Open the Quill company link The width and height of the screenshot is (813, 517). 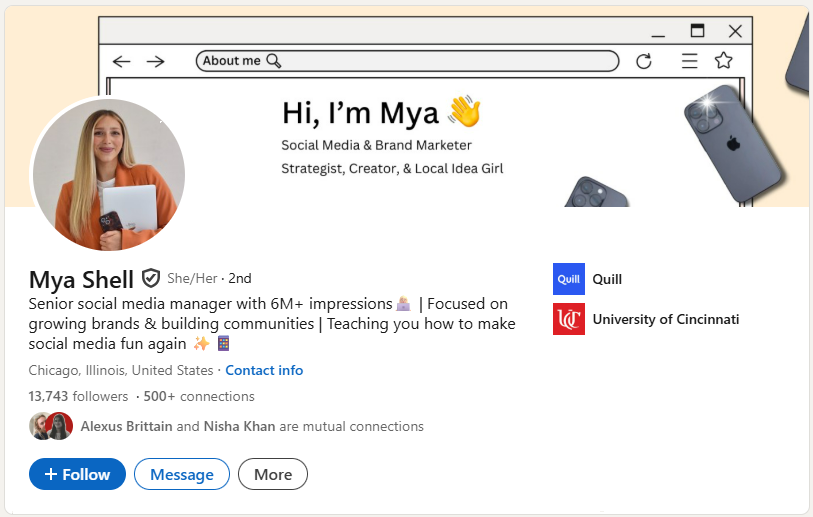pos(607,279)
